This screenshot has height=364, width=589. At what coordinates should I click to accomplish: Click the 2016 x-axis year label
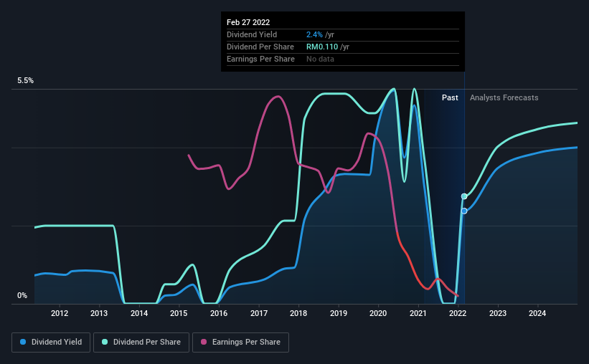(219, 313)
